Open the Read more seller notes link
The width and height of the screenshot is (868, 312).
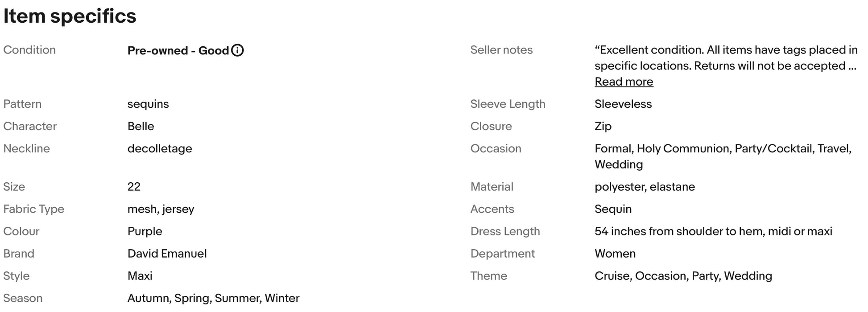(x=624, y=82)
